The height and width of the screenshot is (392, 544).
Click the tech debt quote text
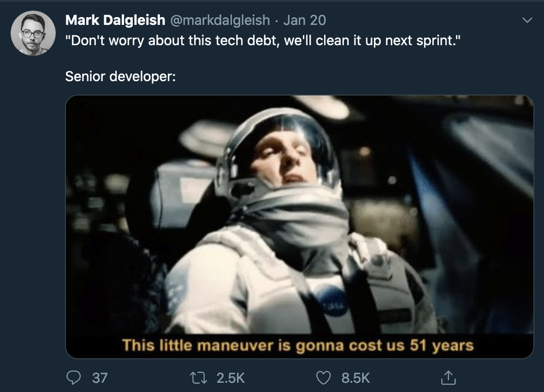(x=263, y=41)
